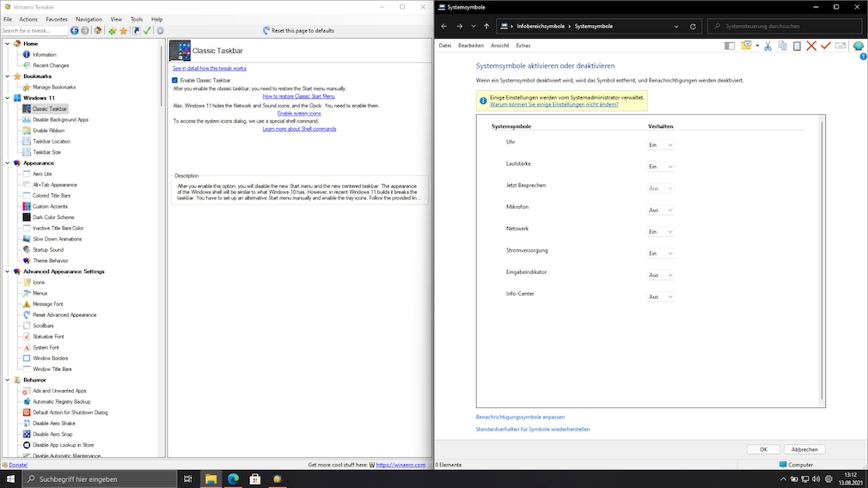Uncheck Enable Classic Taskbar checkbox
This screenshot has width=868, height=488.
[x=175, y=80]
